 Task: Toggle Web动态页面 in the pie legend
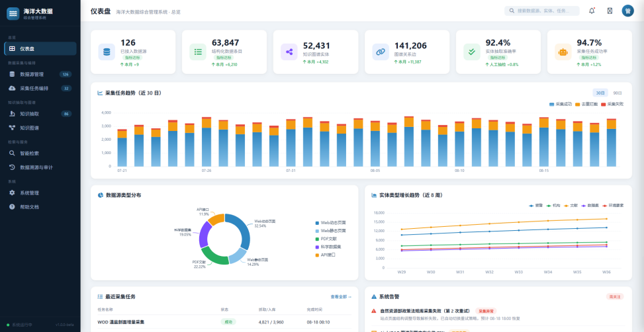(x=330, y=223)
